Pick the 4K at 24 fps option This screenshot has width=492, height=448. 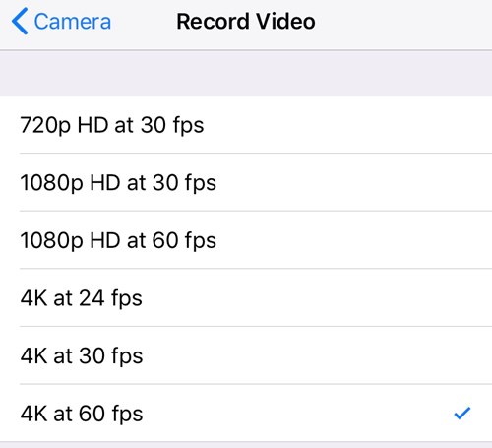246,297
